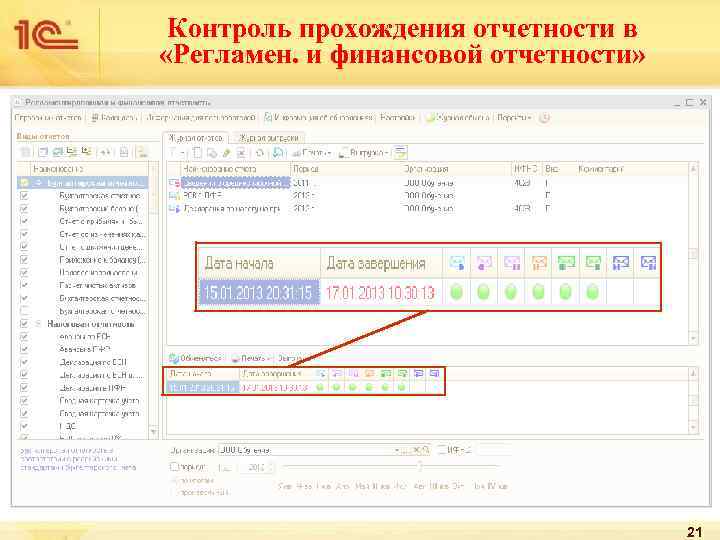Screen dimensions: 720x540
Task: Uncheck the Декларация по ЕСН checkbox
Action: [24, 362]
